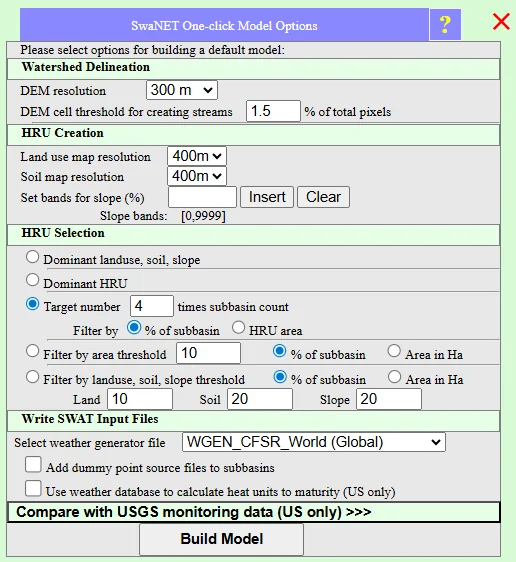Click the HRU Selection section header

pyautogui.click(x=254, y=235)
